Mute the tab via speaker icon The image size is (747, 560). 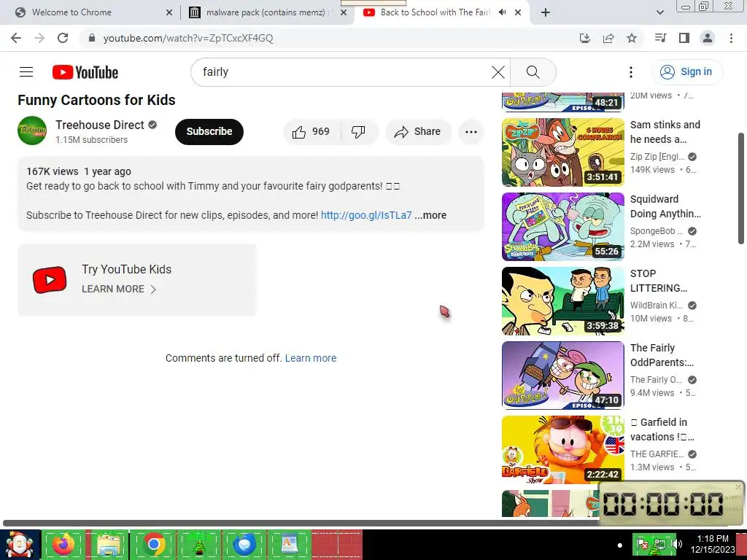[502, 12]
